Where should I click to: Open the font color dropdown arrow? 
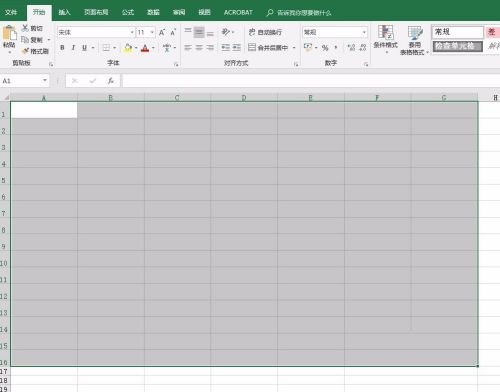point(153,48)
